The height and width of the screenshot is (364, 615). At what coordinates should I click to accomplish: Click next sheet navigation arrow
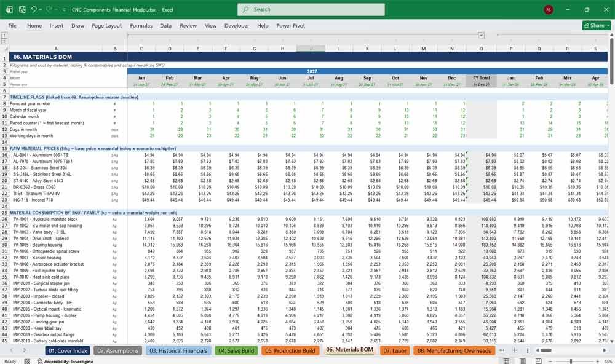pos(25,350)
